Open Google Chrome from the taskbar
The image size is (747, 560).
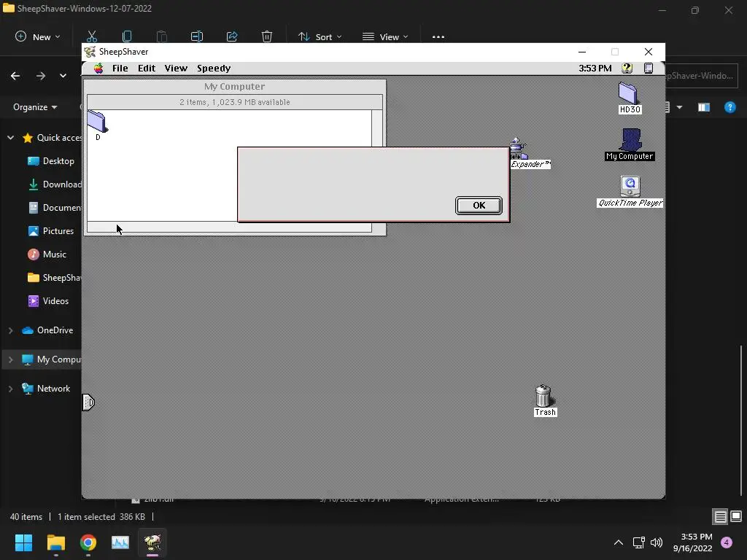coord(88,542)
